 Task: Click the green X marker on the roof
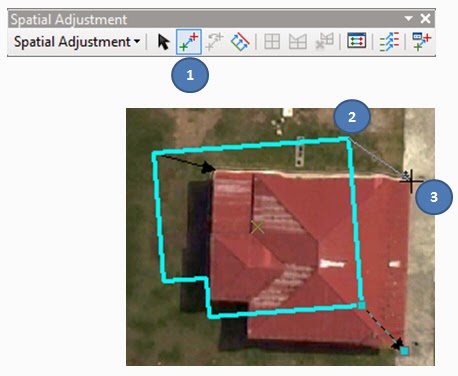pyautogui.click(x=257, y=228)
